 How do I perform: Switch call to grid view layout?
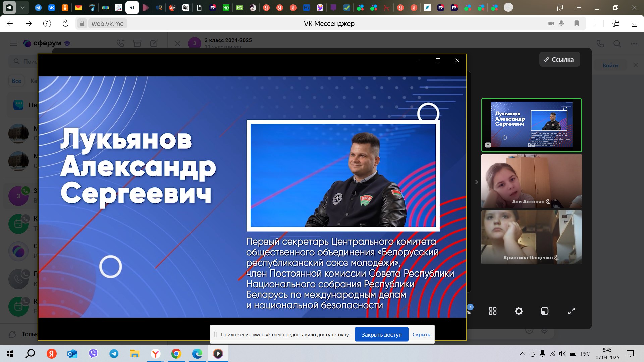pos(492,311)
